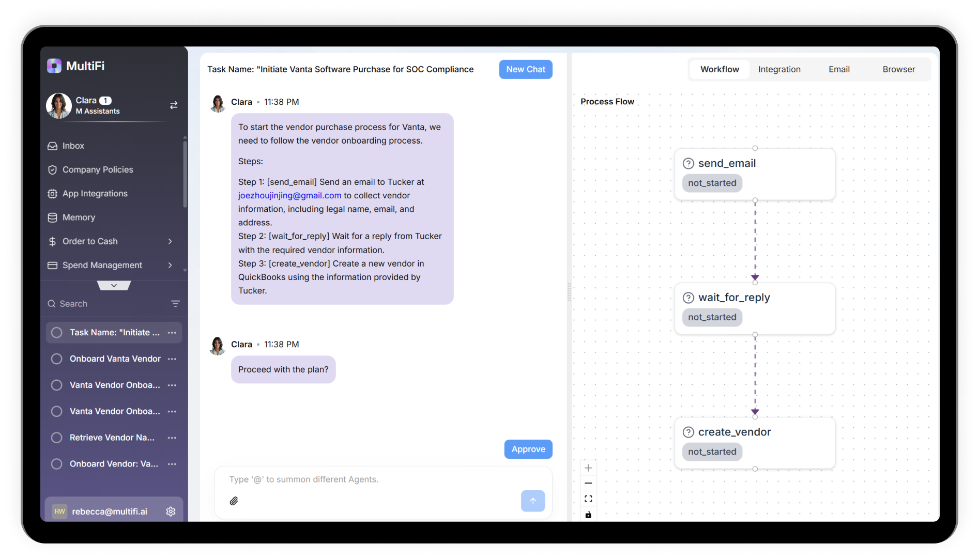
Task: Click the not_started badge on create_vendor
Action: [x=712, y=452]
